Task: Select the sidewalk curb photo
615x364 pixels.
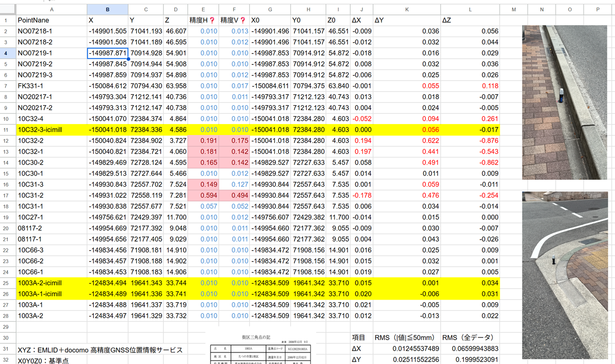Action: click(564, 102)
